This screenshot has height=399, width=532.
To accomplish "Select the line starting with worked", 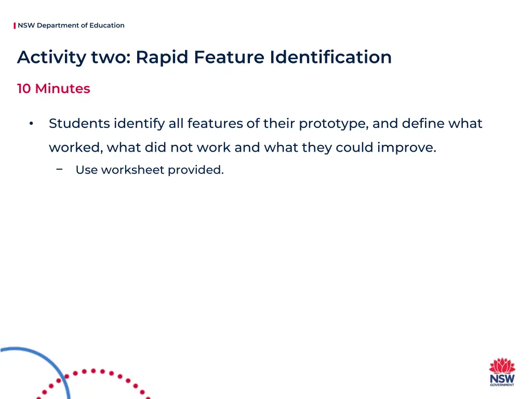I will 243,148.
